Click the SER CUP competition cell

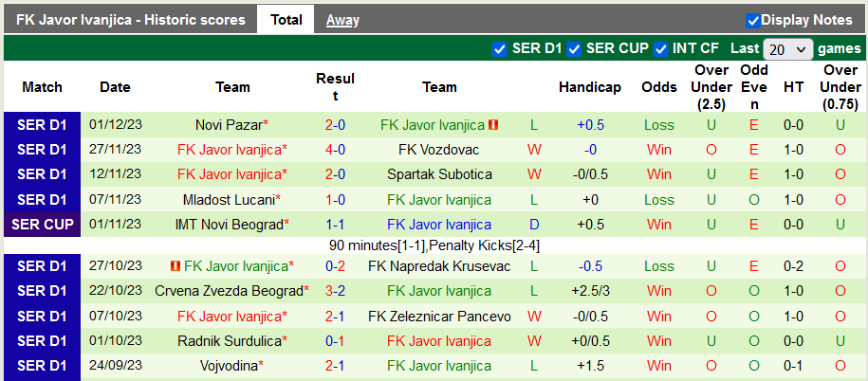(42, 225)
